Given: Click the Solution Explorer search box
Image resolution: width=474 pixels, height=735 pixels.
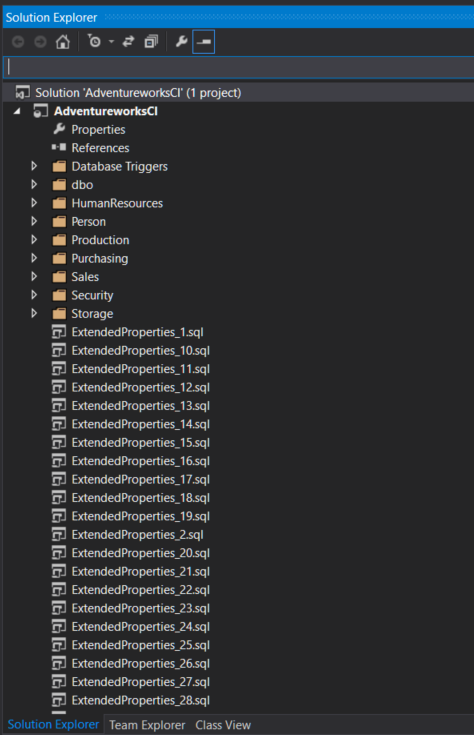Looking at the screenshot, I should click(238, 67).
